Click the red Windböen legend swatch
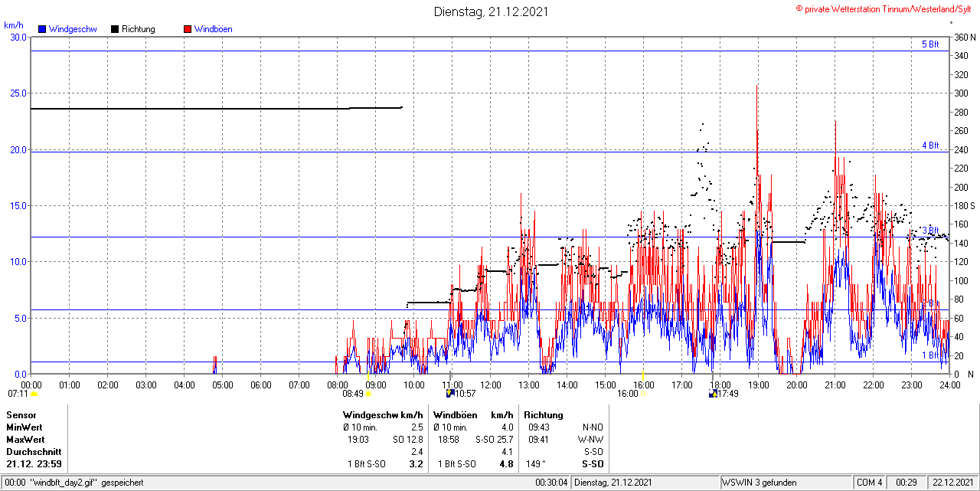 (187, 29)
